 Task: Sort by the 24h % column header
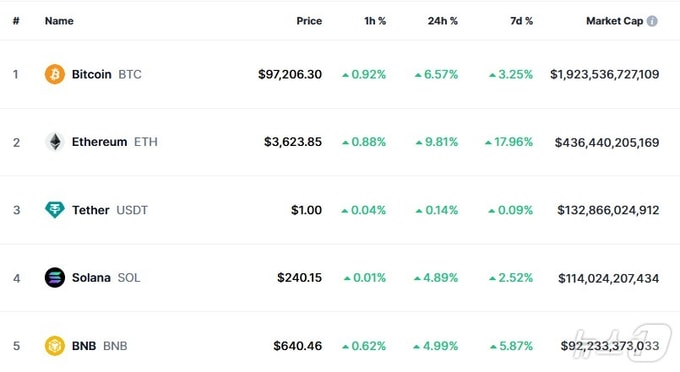[x=442, y=21]
